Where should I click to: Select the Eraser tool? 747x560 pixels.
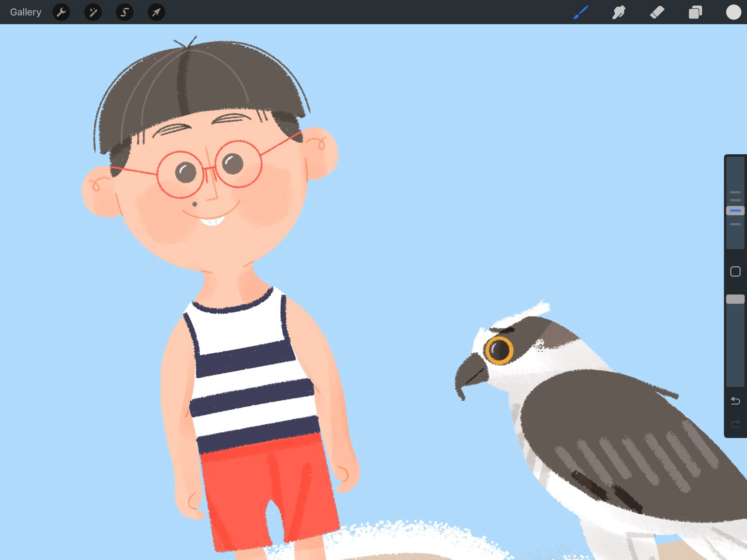(x=657, y=12)
